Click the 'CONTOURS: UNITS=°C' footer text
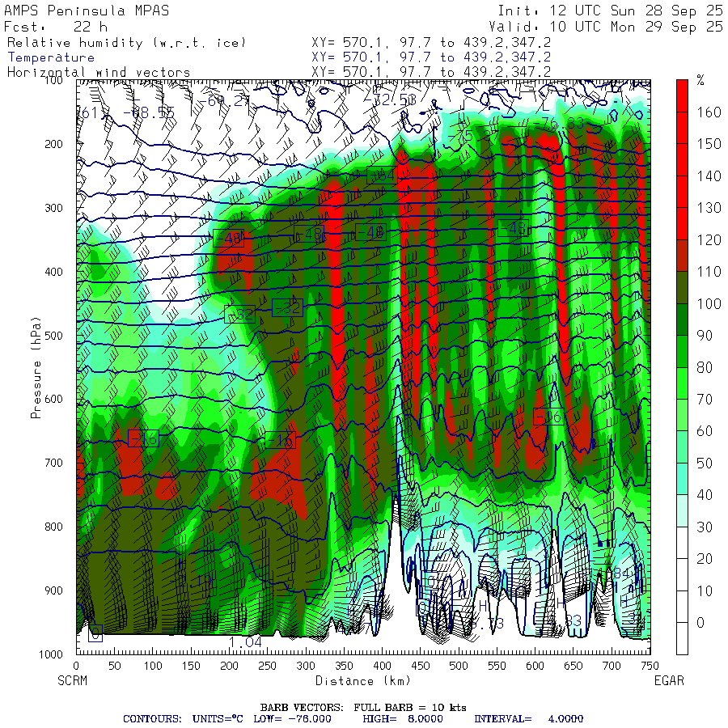The height and width of the screenshot is (728, 728). (183, 719)
